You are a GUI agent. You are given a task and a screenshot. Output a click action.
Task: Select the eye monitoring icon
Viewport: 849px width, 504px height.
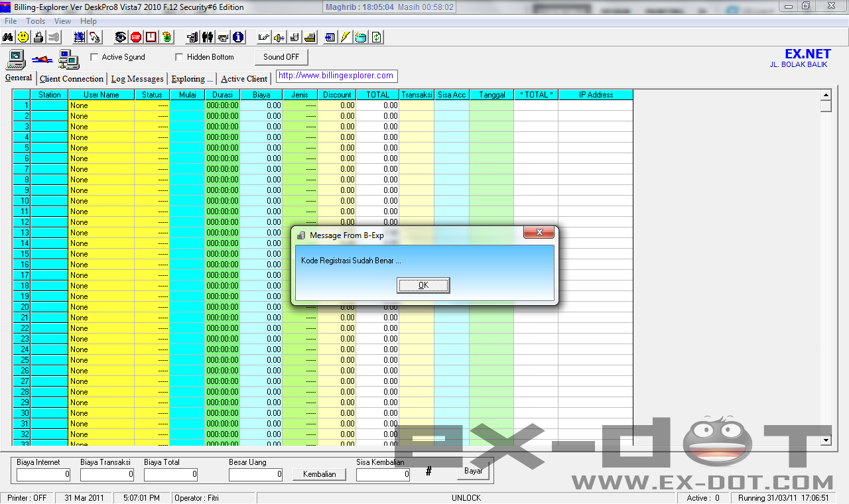(x=121, y=36)
